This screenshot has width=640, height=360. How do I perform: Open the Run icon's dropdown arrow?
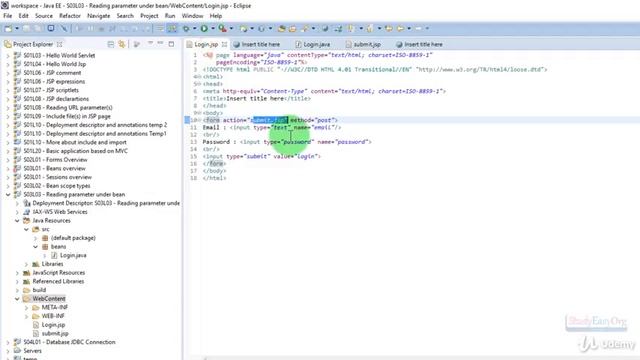[x=213, y=29]
